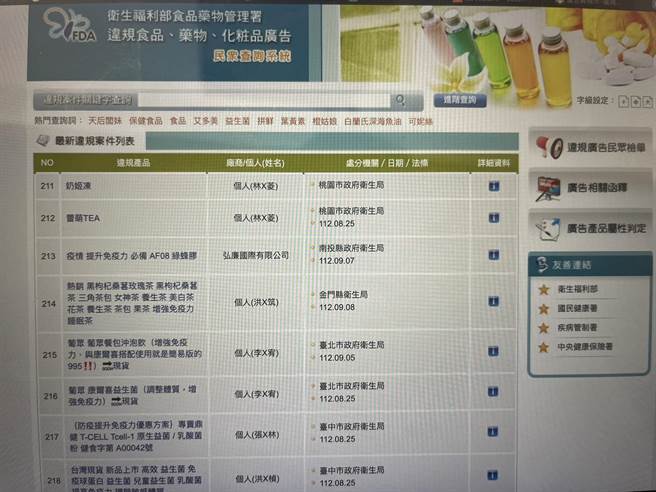Image resolution: width=656 pixels, height=492 pixels.
Task: Open hot keyword 益生菌
Action: 237,121
